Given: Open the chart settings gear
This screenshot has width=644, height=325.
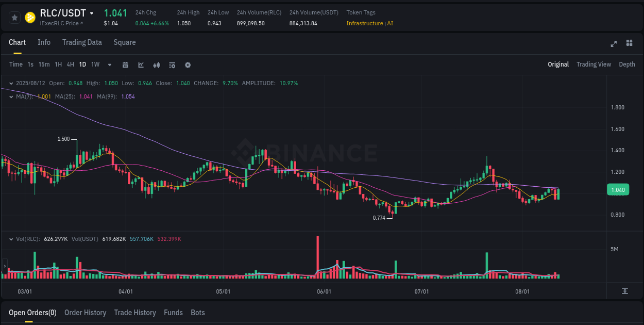Looking at the screenshot, I should 187,64.
